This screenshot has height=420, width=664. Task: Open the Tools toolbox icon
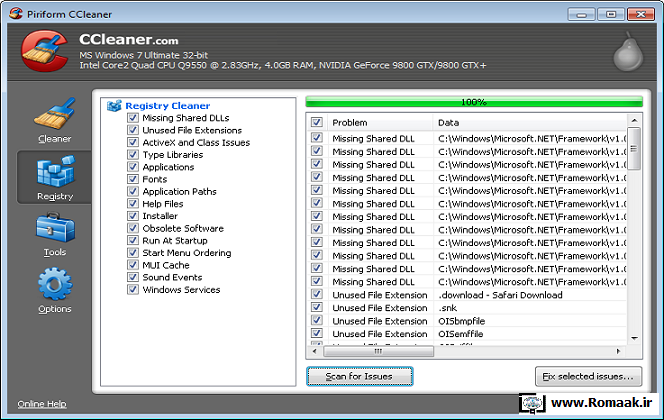click(55, 227)
